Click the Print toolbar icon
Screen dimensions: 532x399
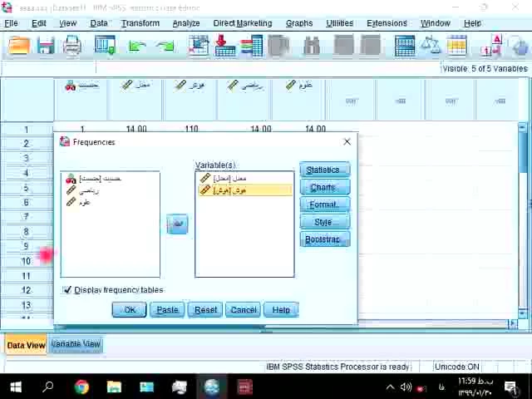(72, 47)
